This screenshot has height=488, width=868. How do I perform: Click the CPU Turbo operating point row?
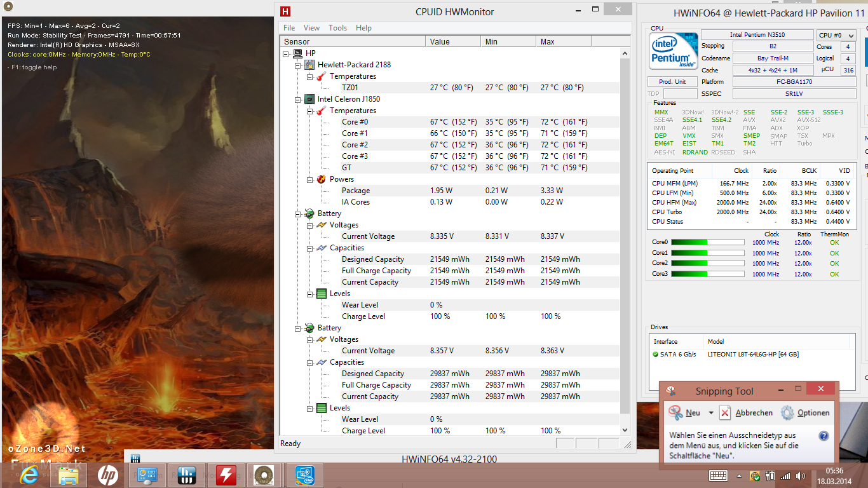click(x=751, y=212)
